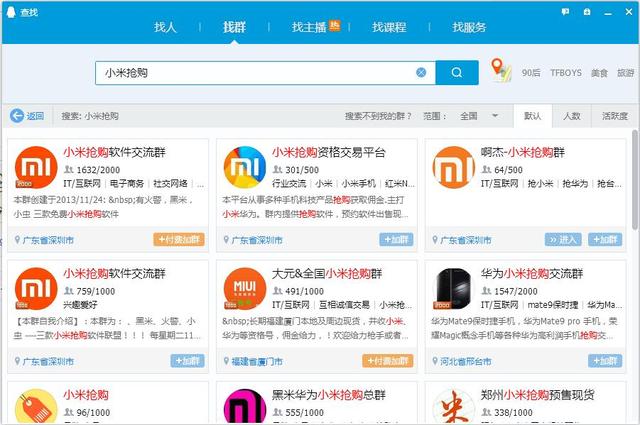Open avatar of 华为小米抢购交流群
Viewport: 640px width, 425px height.
pos(454,289)
